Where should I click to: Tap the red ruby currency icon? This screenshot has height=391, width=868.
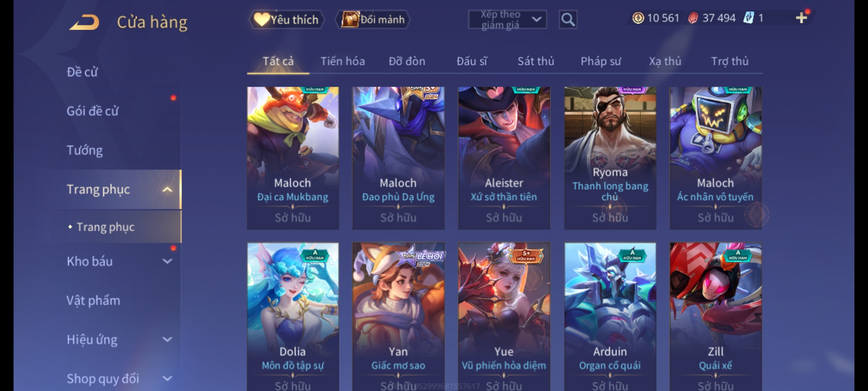pyautogui.click(x=693, y=18)
